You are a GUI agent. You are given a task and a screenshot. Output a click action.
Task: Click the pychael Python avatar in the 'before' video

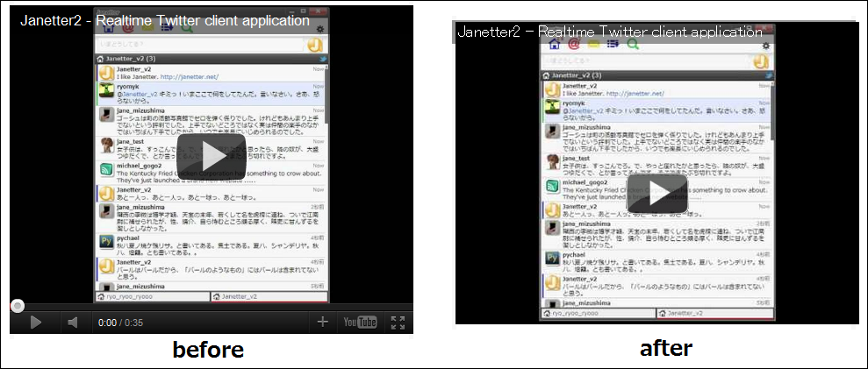[x=107, y=242]
